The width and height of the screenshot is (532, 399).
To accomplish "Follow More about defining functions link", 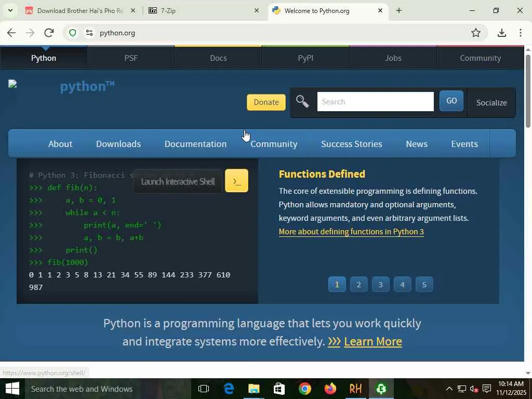I will (351, 232).
